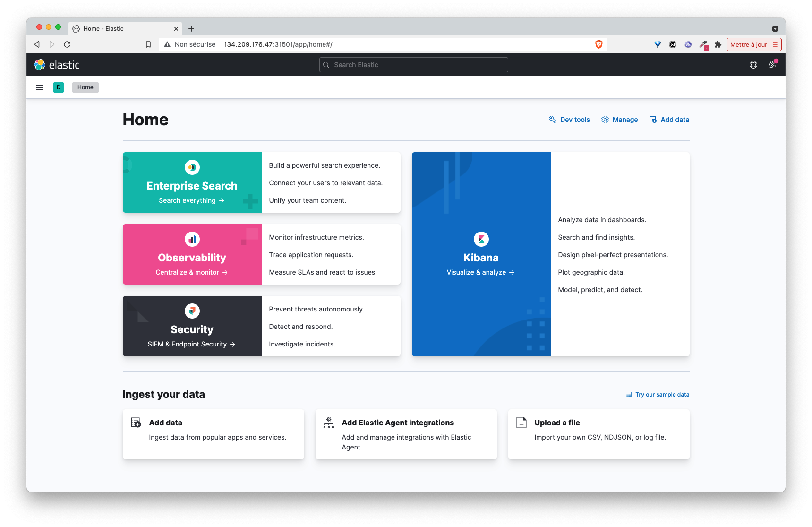Open new browser tab plus icon
812x527 pixels.
[x=191, y=29]
